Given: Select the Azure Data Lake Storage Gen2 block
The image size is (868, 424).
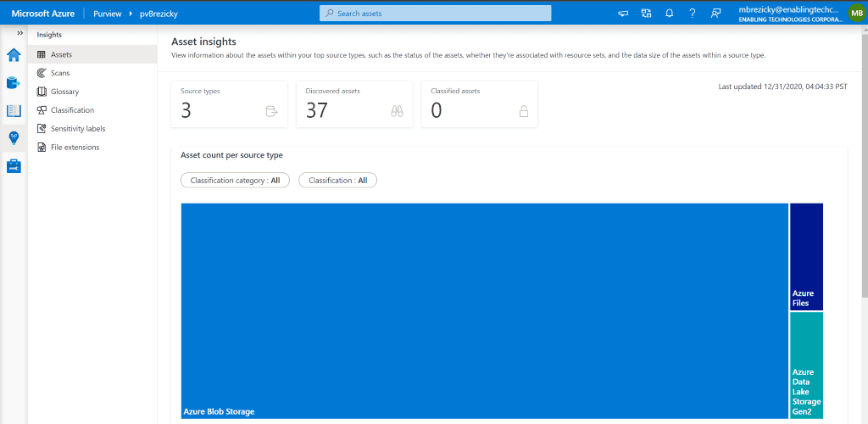Looking at the screenshot, I should click(807, 365).
